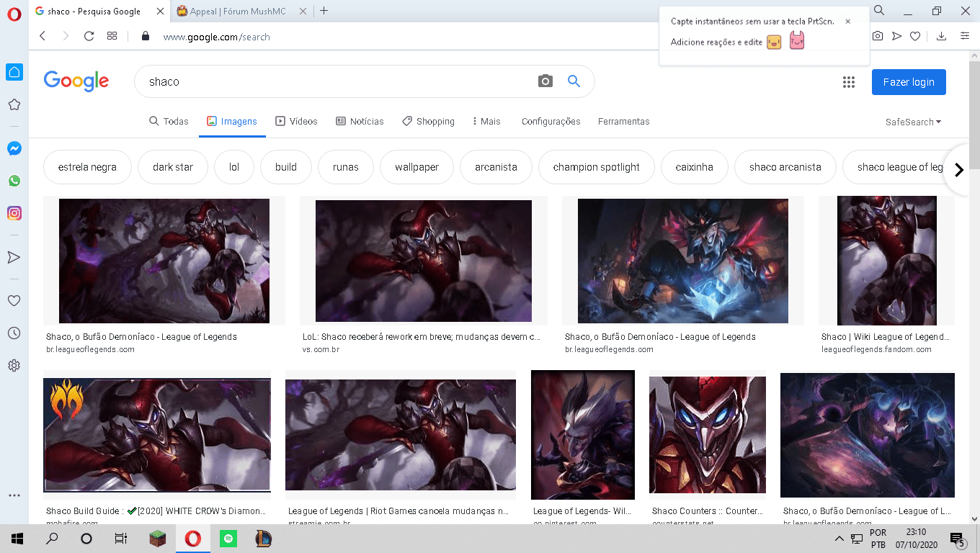Go to the Shopping tab

point(428,122)
